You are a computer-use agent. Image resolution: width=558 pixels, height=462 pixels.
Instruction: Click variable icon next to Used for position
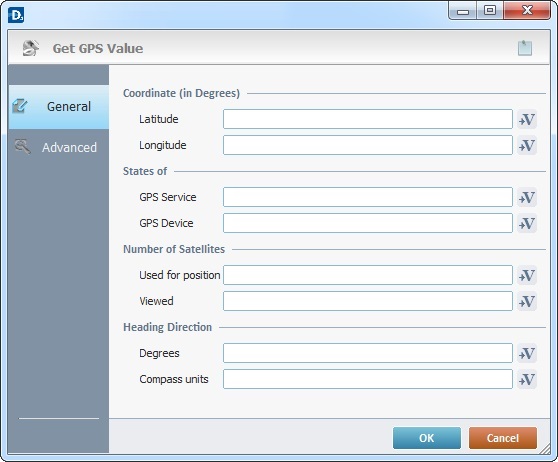527,275
